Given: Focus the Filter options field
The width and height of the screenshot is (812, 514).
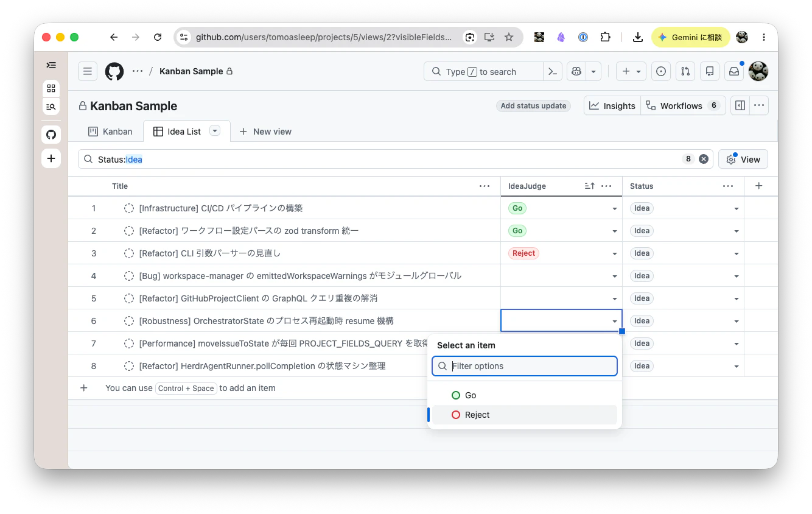Looking at the screenshot, I should tap(525, 366).
